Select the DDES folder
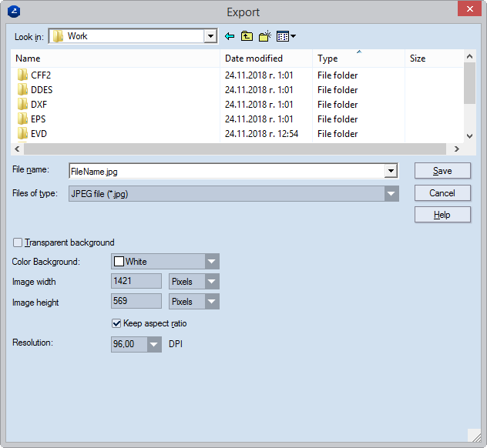The image size is (487, 448). 42,90
